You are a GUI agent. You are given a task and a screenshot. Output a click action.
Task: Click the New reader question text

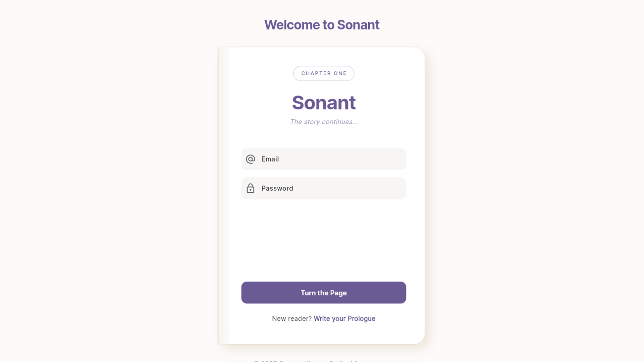click(291, 318)
